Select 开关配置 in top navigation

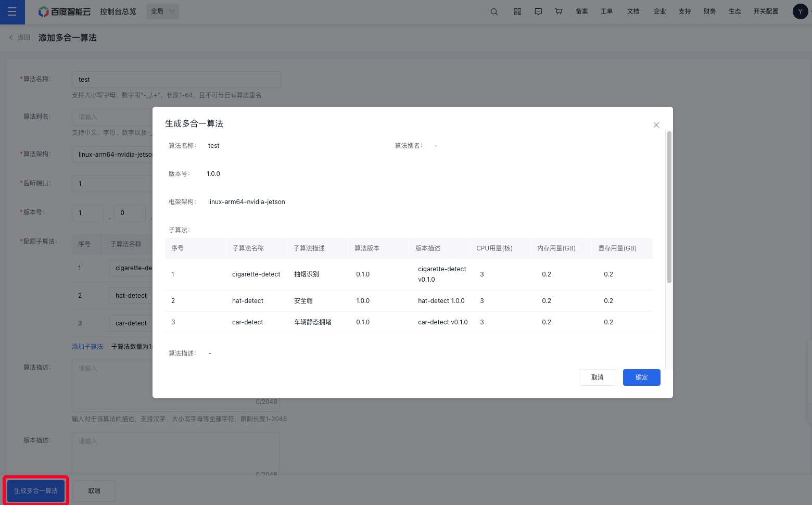click(766, 11)
